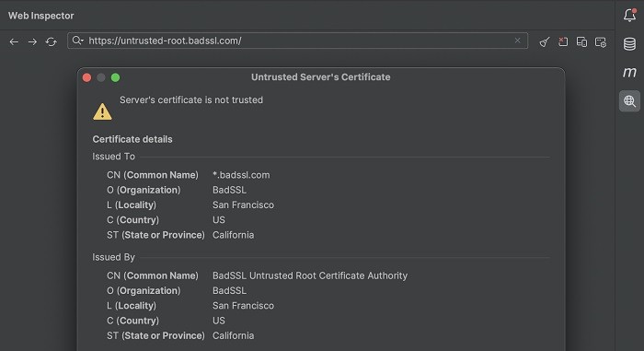Click "Server's certificate is not trusted" message
The width and height of the screenshot is (644, 351).
click(191, 100)
